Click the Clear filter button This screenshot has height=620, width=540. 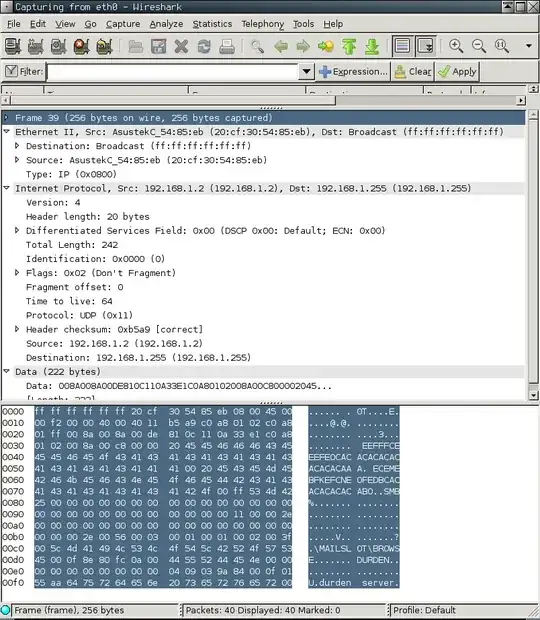pyautogui.click(x=413, y=72)
